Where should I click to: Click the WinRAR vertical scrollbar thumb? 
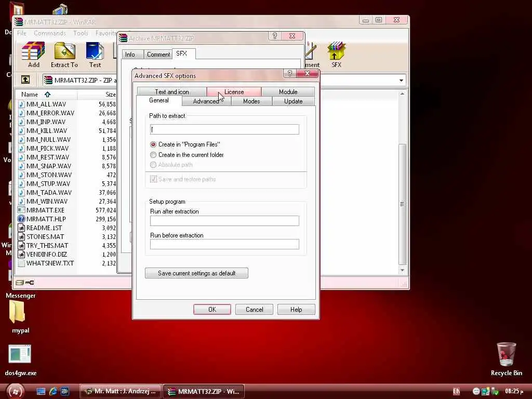point(402,204)
